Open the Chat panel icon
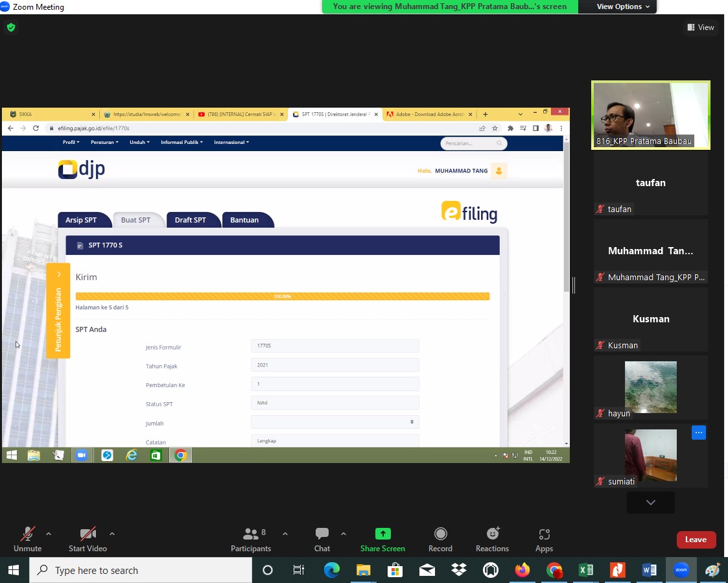The height and width of the screenshot is (583, 728). click(x=322, y=534)
